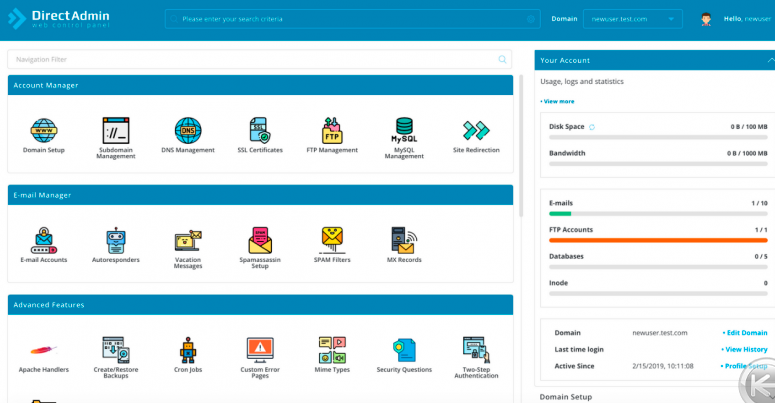Open SSL Certificates
Viewport: 775px width, 403px height.
259,131
